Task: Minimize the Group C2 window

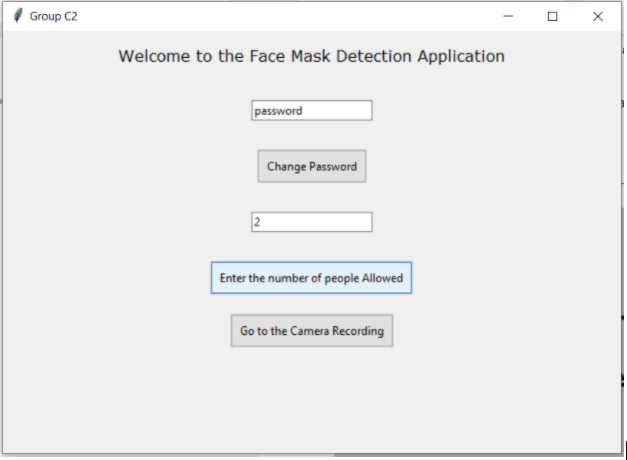Action: click(x=508, y=16)
